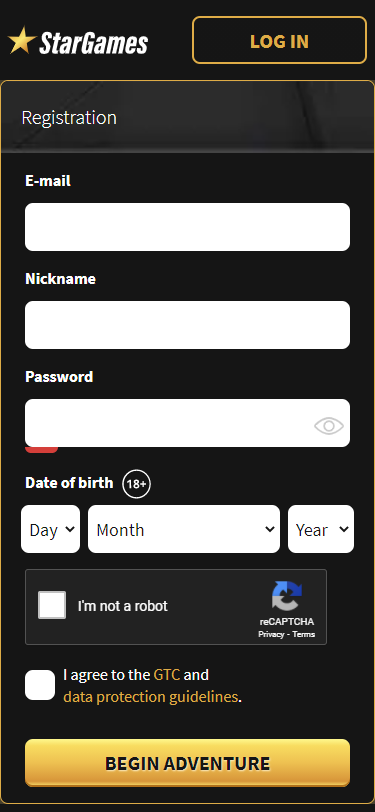Viewport: 375px width, 812px height.
Task: Focus the E-mail input field
Action: [x=188, y=227]
